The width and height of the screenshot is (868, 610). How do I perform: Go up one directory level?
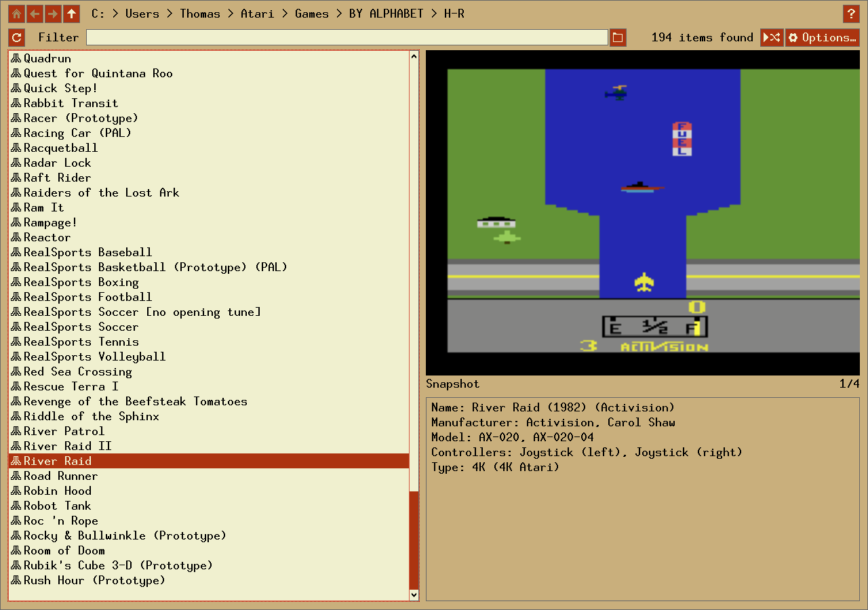71,14
